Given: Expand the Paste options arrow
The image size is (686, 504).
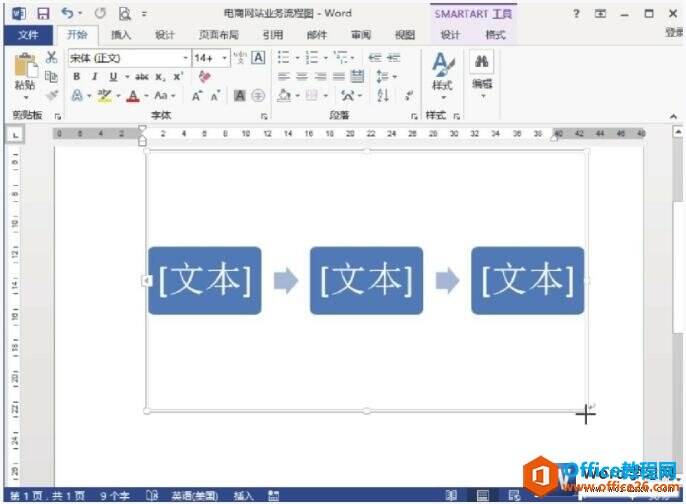Looking at the screenshot, I should click(x=25, y=97).
